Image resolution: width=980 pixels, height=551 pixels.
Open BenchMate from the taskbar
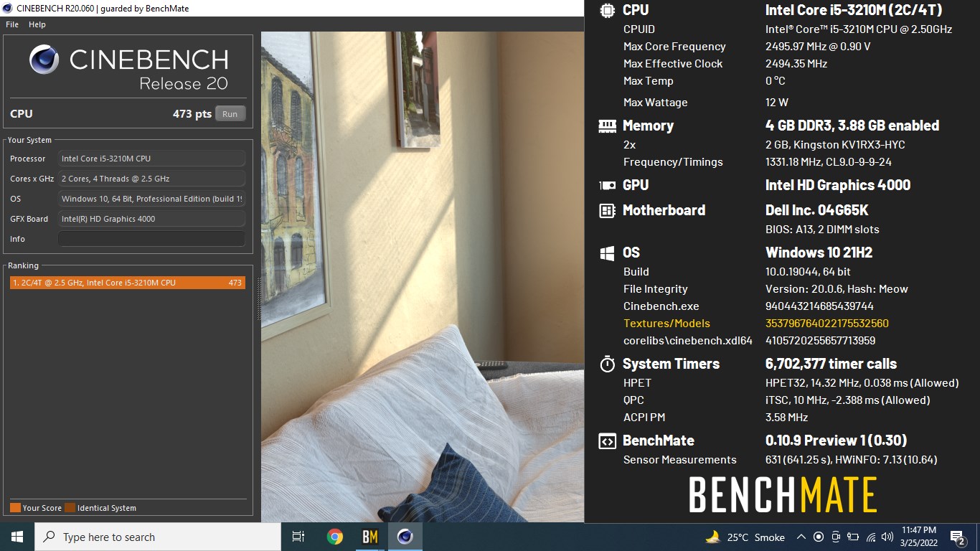369,537
